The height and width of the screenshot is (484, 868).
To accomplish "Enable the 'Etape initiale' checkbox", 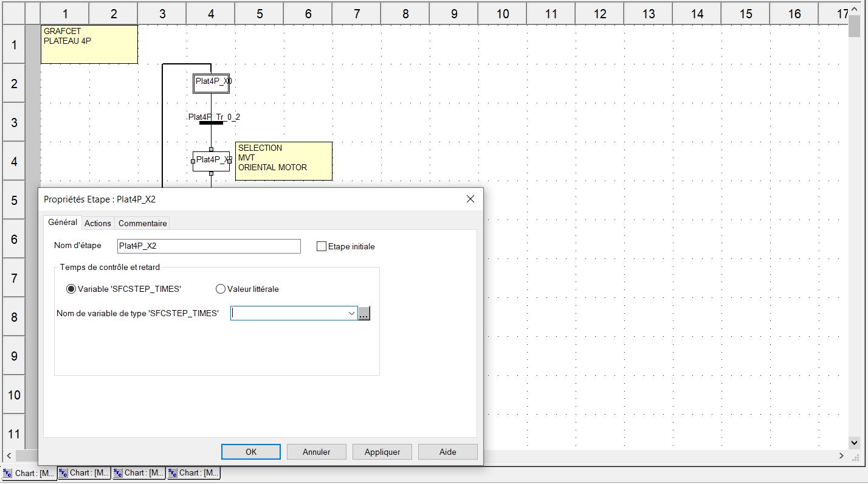I will (x=322, y=246).
